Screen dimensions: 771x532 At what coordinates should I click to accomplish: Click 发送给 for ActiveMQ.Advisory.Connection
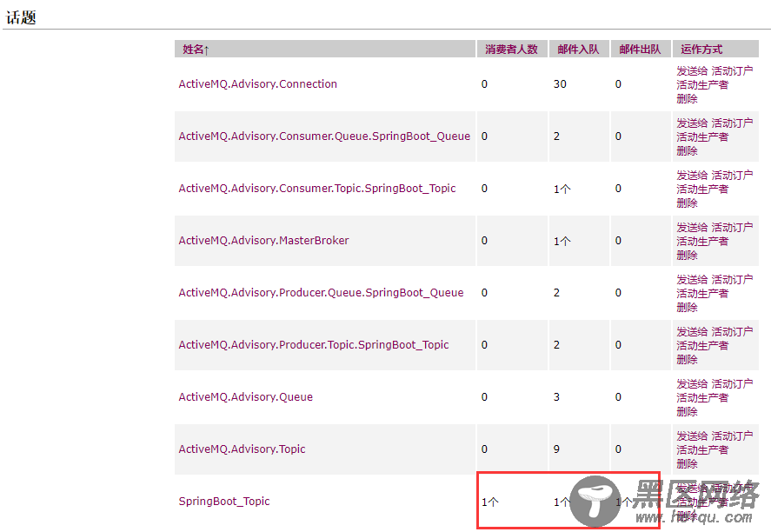[692, 70]
